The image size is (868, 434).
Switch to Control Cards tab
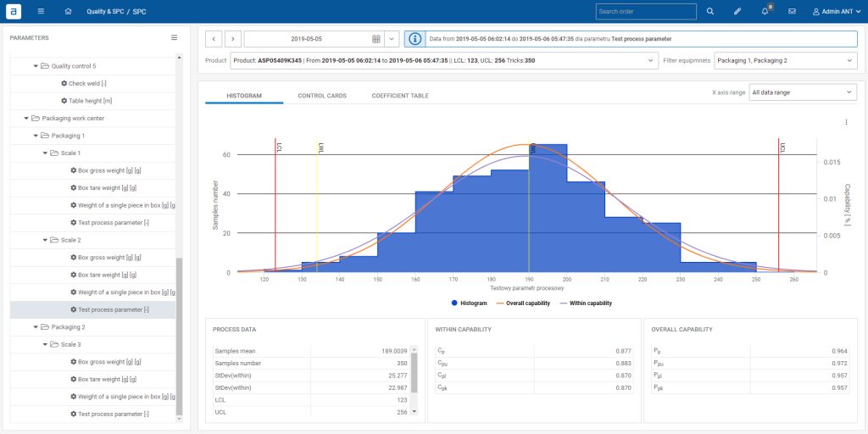point(322,95)
